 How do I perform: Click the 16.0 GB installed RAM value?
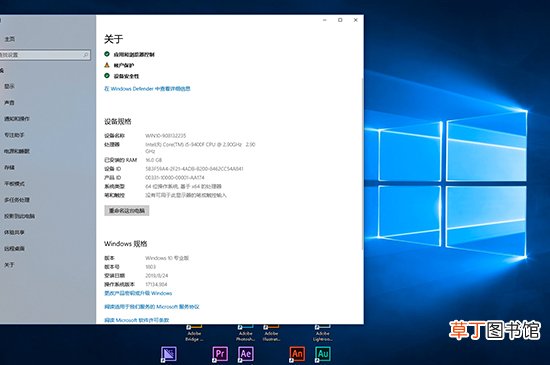pyautogui.click(x=154, y=160)
